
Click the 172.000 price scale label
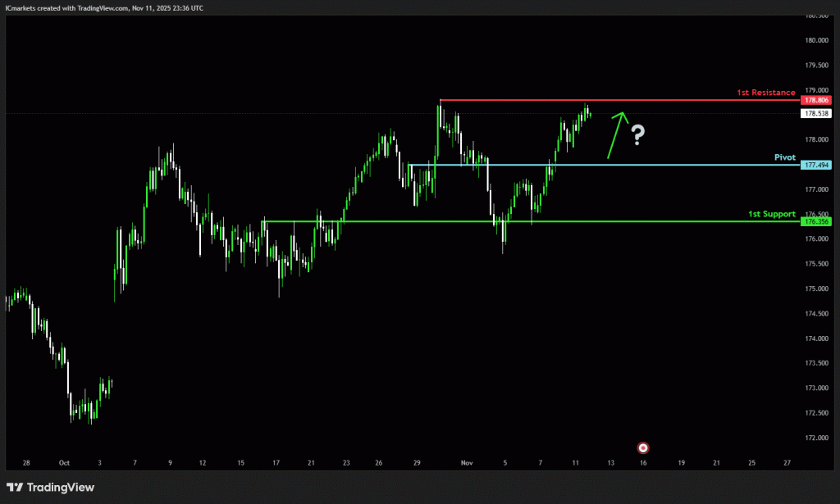pyautogui.click(x=817, y=438)
